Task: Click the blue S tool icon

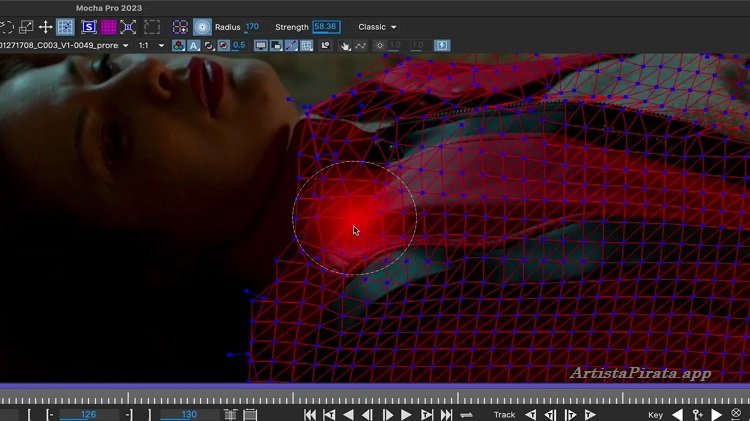Action: pos(89,27)
